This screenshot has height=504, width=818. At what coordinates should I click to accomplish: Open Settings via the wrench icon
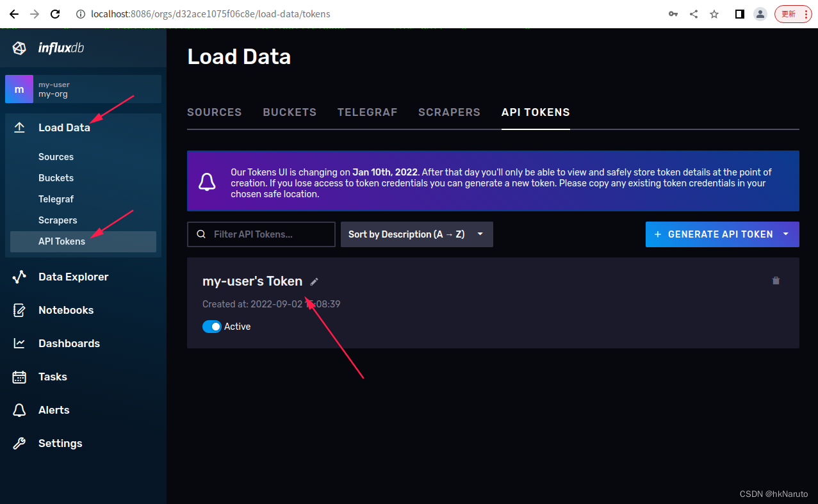pyautogui.click(x=19, y=443)
